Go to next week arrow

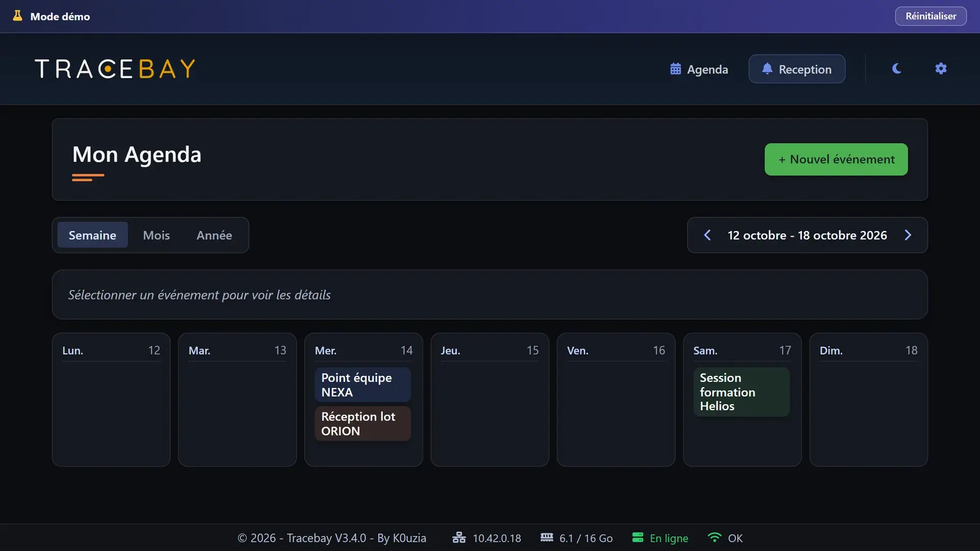[x=908, y=235]
